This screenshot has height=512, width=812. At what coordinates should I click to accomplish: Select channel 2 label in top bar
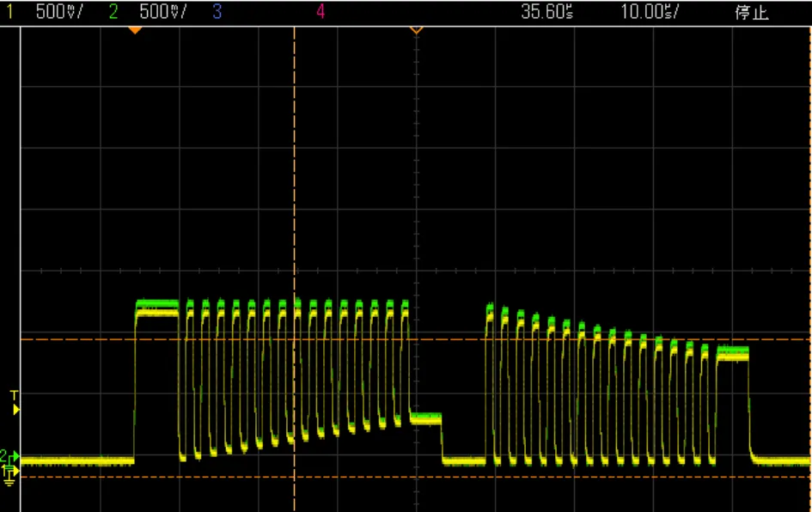point(113,12)
